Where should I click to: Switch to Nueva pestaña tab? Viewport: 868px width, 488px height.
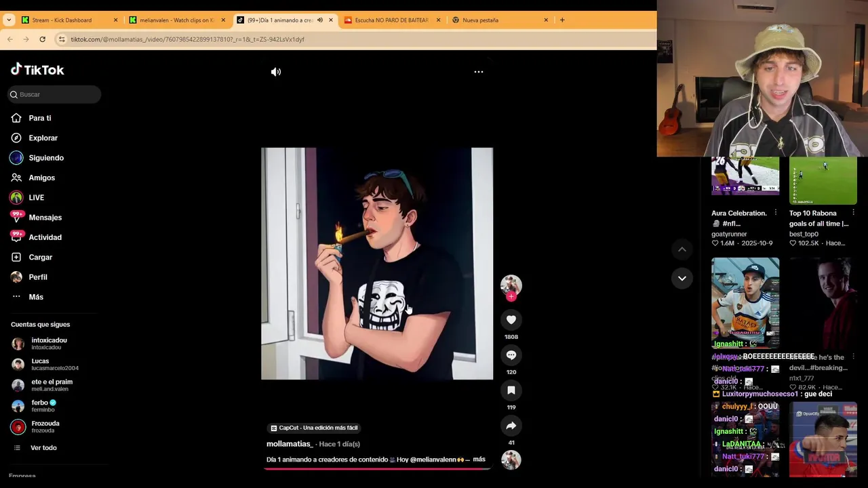pos(480,20)
